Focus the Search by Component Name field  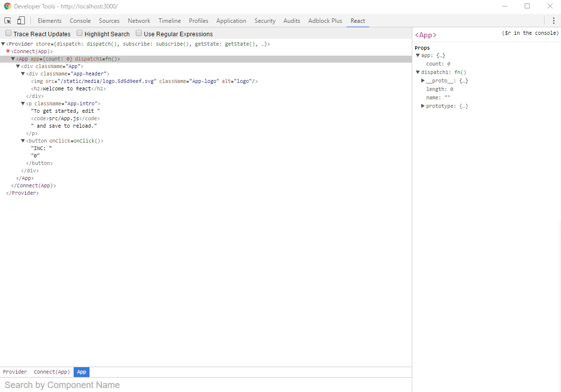[206, 385]
